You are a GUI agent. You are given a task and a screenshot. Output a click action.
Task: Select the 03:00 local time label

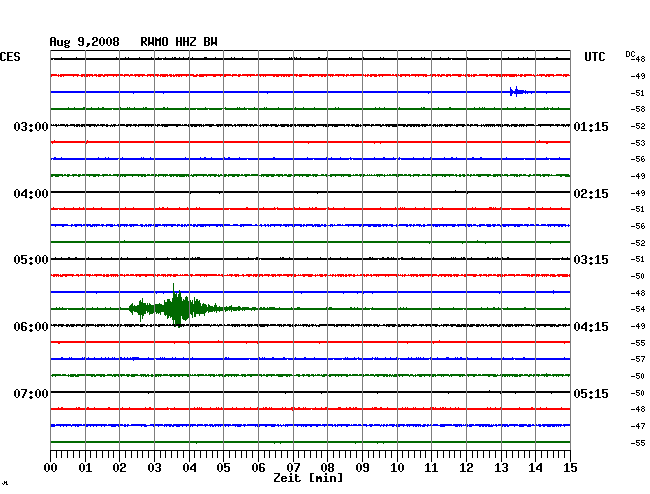pyautogui.click(x=31, y=126)
